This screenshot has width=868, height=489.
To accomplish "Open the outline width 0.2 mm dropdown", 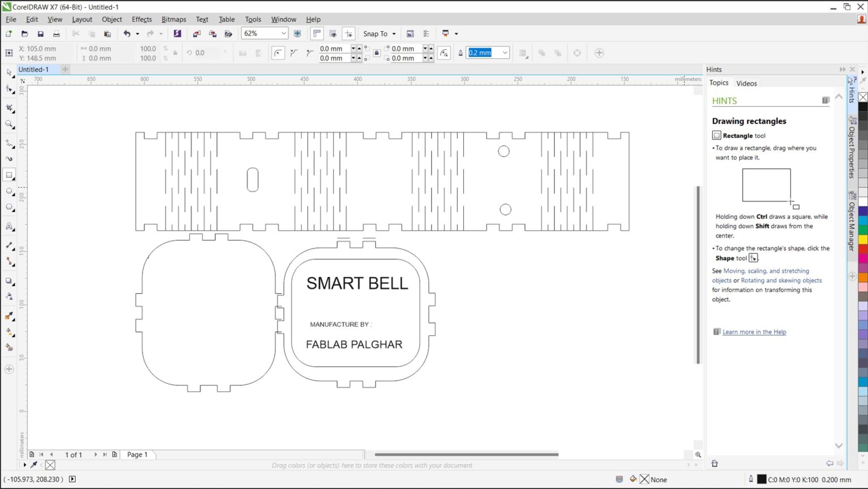I will coord(505,53).
